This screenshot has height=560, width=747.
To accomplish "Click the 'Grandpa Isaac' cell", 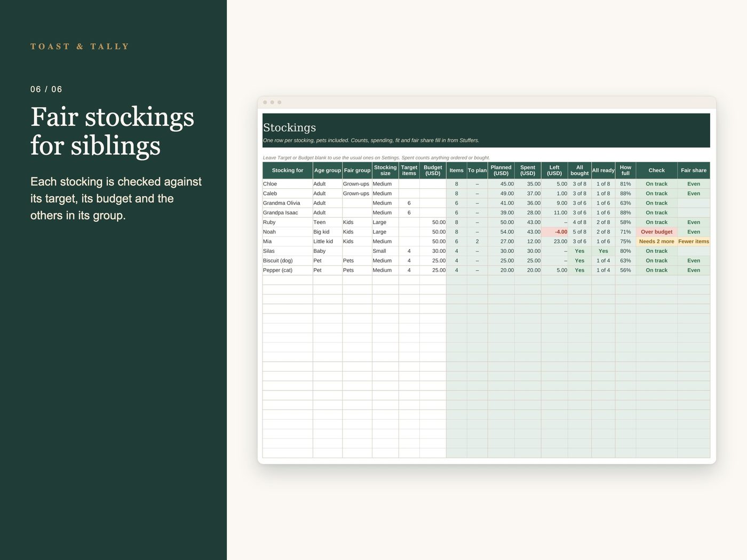I will (x=288, y=213).
